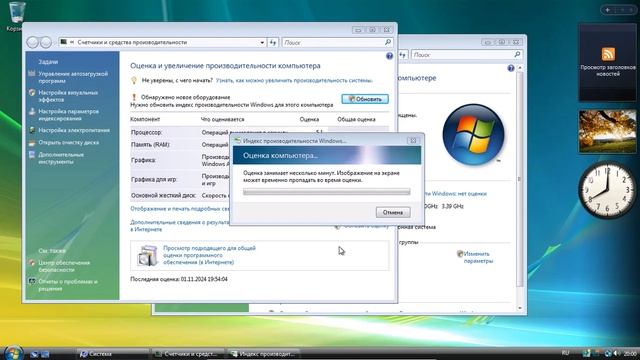This screenshot has width=640, height=360.
Task: Click the RU language indicator in the tray
Action: (x=565, y=353)
